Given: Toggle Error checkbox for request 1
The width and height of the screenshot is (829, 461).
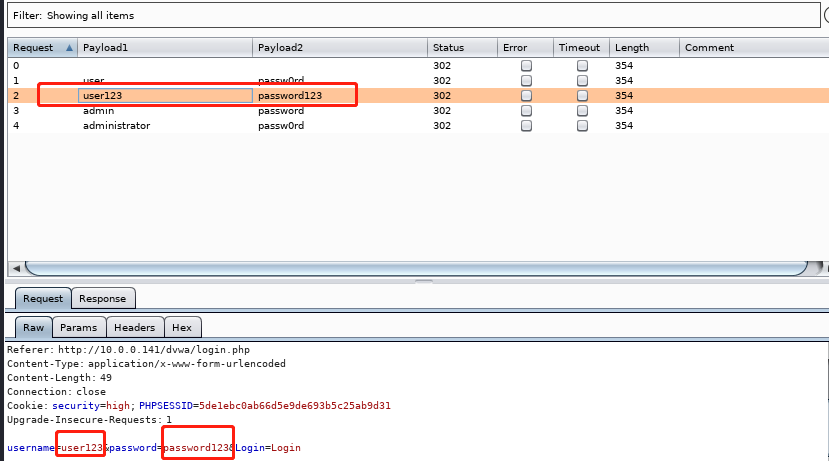Looking at the screenshot, I should pyautogui.click(x=526, y=80).
